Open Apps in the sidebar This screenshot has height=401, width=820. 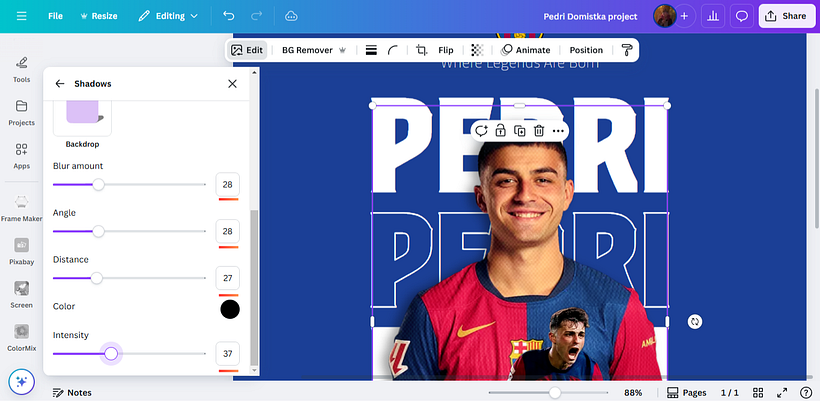tap(21, 156)
